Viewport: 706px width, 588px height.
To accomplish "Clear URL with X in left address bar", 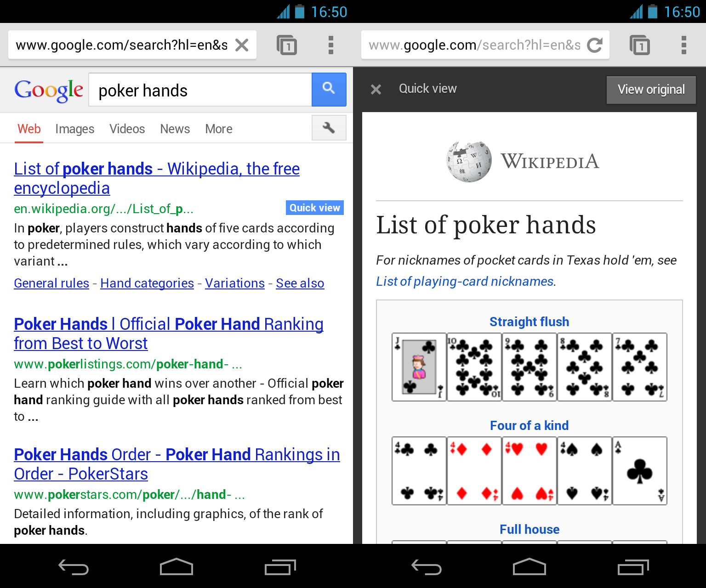I will click(242, 45).
